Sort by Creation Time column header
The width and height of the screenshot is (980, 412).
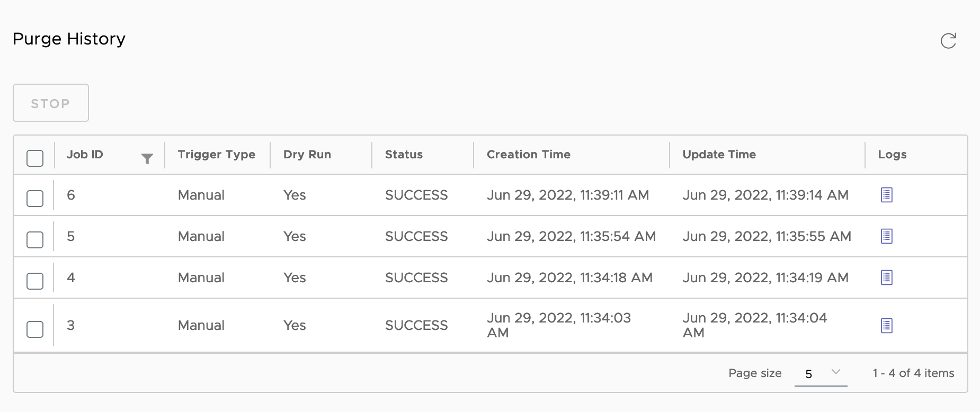point(529,155)
